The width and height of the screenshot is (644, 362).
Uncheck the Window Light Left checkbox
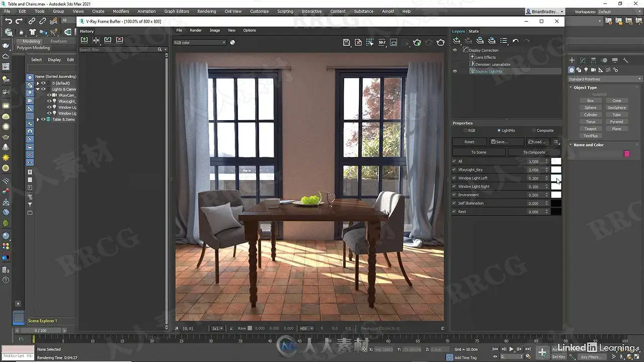pyautogui.click(x=454, y=178)
